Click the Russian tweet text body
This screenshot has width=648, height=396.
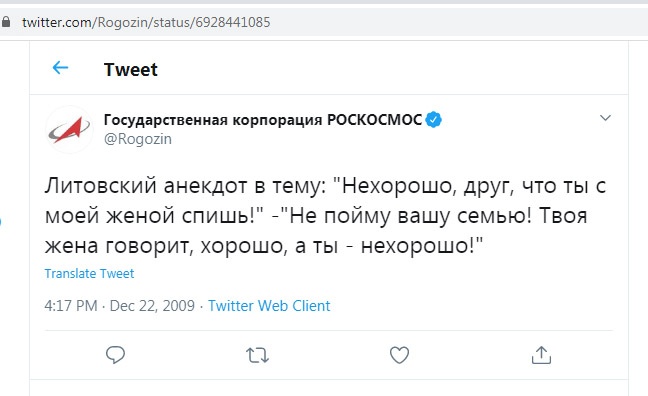click(x=325, y=215)
